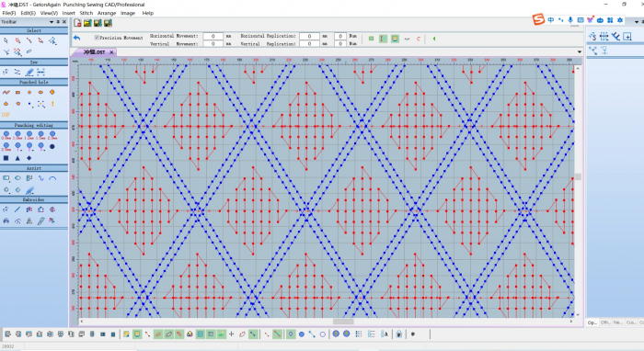Screen dimensions: 644x351
Task: Toggle the green grid display button
Action: click(x=200, y=334)
